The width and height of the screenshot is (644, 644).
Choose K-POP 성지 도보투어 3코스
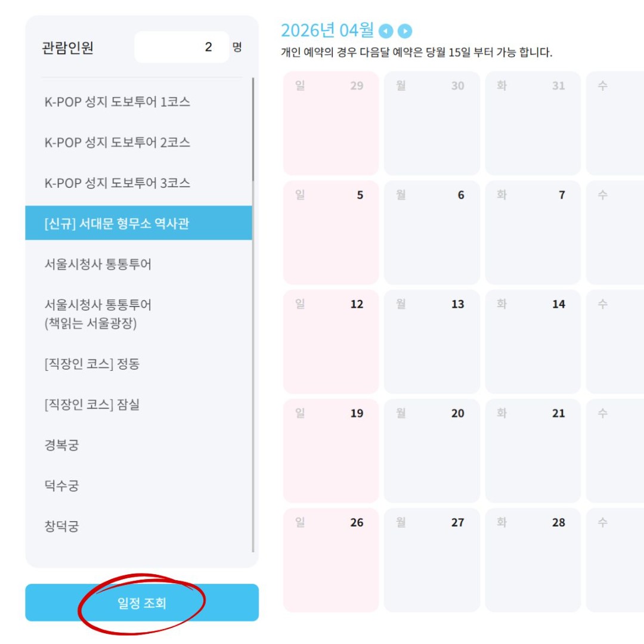coord(138,183)
